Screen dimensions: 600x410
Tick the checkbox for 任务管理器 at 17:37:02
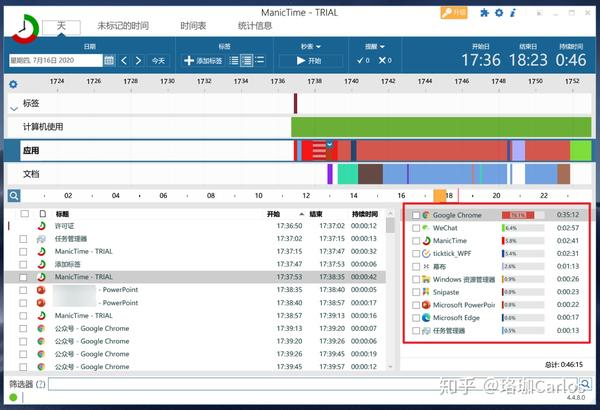[x=23, y=239]
